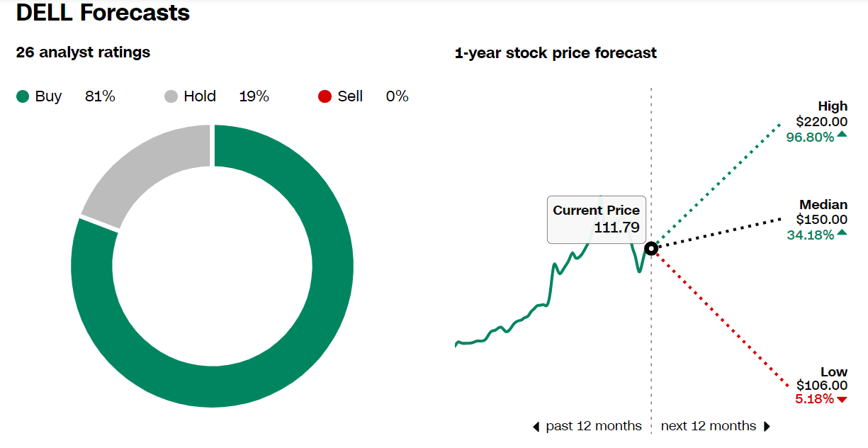
Task: Click the gray Hold legend dot
Action: click(x=171, y=96)
